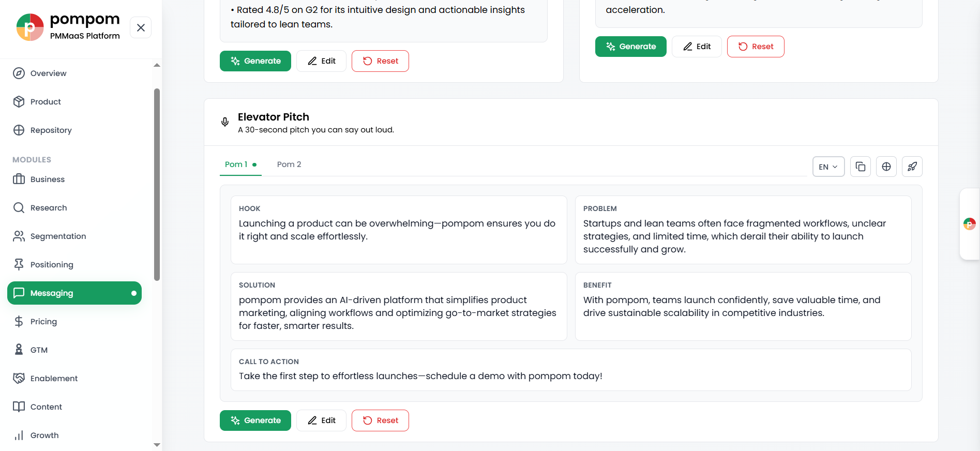Select the HOOK pitch card

pos(399,230)
